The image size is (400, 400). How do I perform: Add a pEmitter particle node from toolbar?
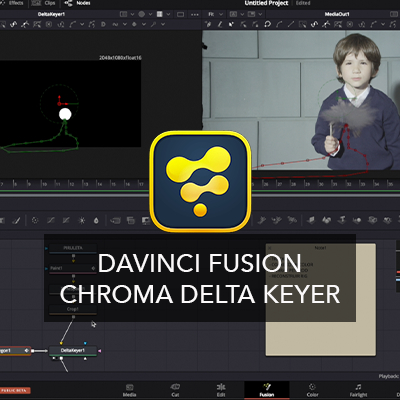(262, 220)
